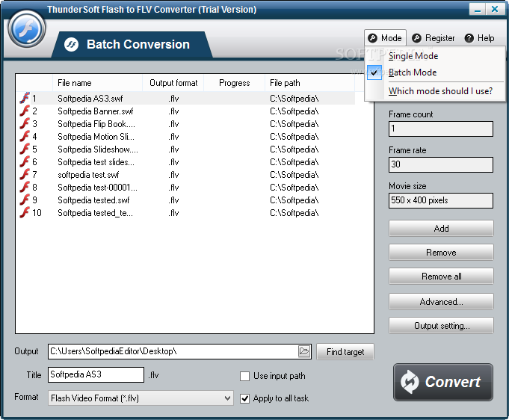
Task: Select Softpedia tested.swf in the list
Action: pos(185,200)
